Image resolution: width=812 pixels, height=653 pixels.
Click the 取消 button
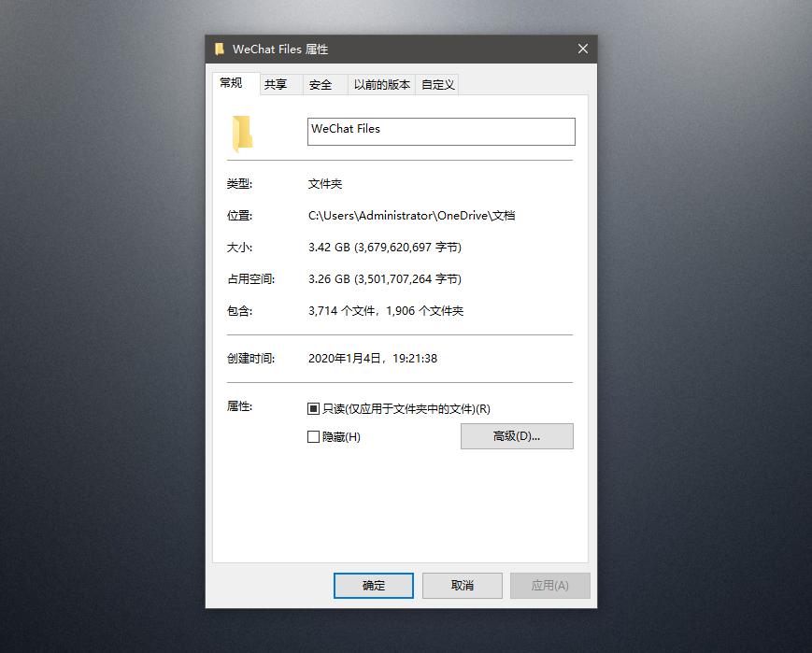coord(462,586)
